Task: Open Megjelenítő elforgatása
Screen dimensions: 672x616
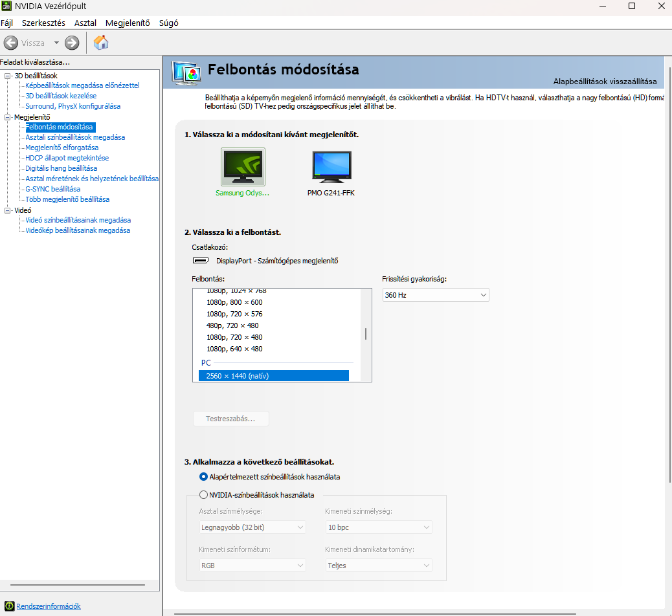Action: tap(62, 148)
